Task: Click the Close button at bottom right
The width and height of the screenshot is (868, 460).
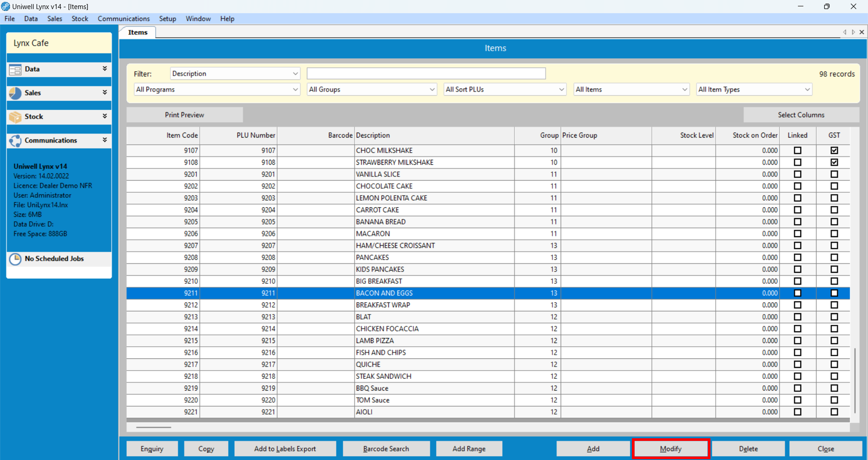Action: (826, 449)
